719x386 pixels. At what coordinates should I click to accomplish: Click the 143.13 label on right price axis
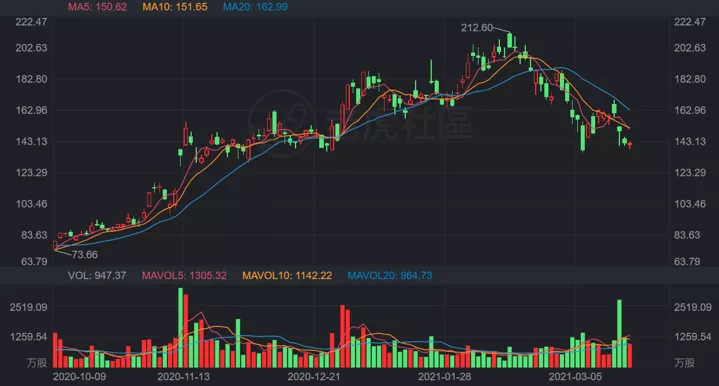tap(690, 142)
